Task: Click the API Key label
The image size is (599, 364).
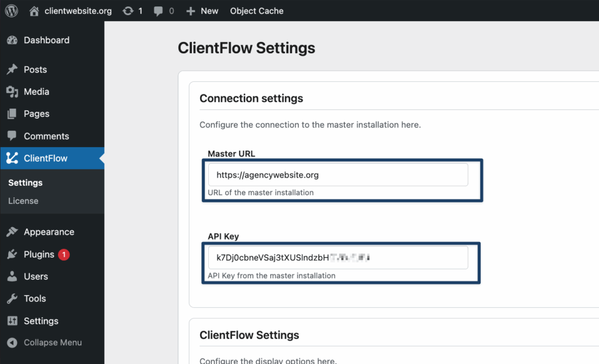Action: (223, 236)
